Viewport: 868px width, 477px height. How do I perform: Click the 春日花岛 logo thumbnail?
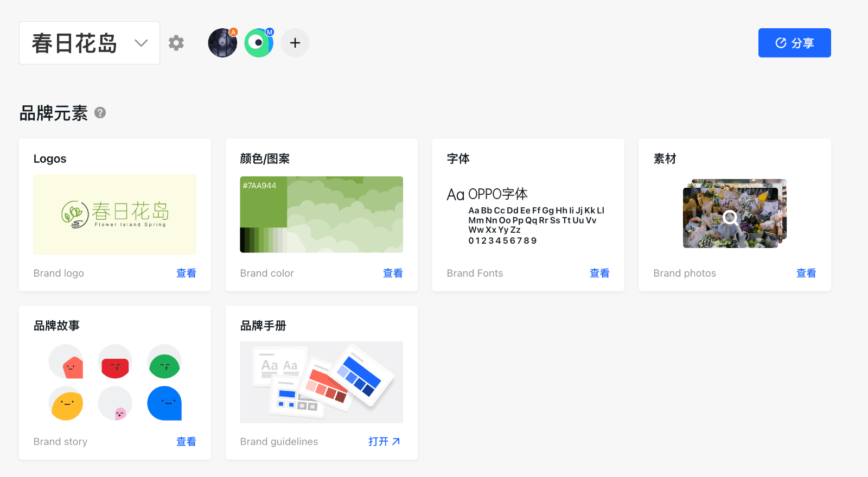[x=115, y=214]
